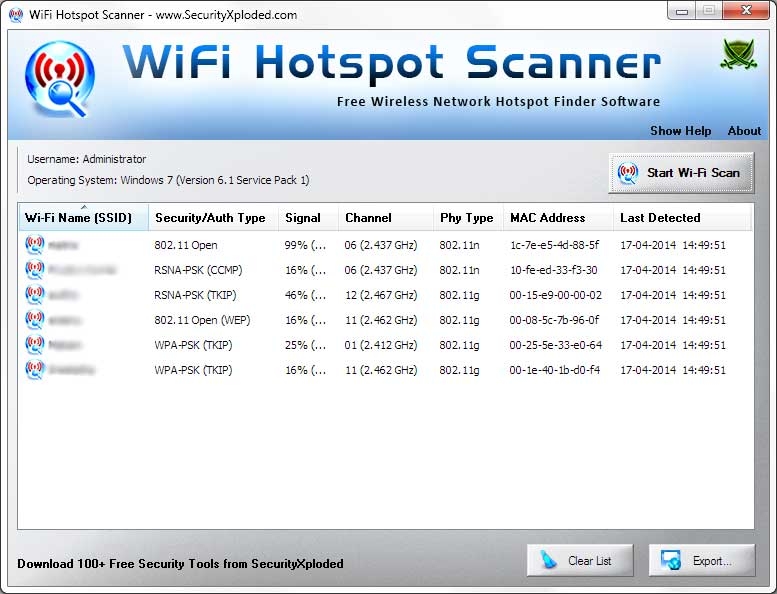Click the WiFi Hotspot Scanner logo icon
This screenshot has width=777, height=594.
coord(60,79)
